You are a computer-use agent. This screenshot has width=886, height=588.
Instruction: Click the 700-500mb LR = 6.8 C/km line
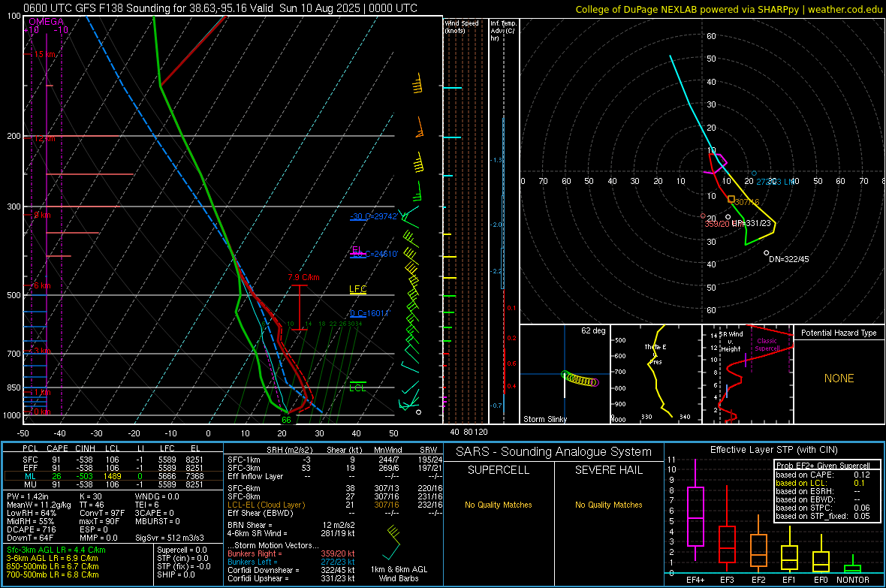pos(53,574)
